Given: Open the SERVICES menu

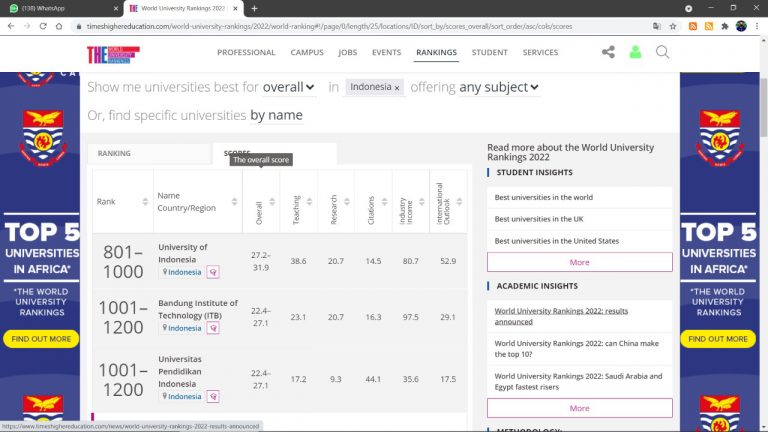Looking at the screenshot, I should 540,52.
